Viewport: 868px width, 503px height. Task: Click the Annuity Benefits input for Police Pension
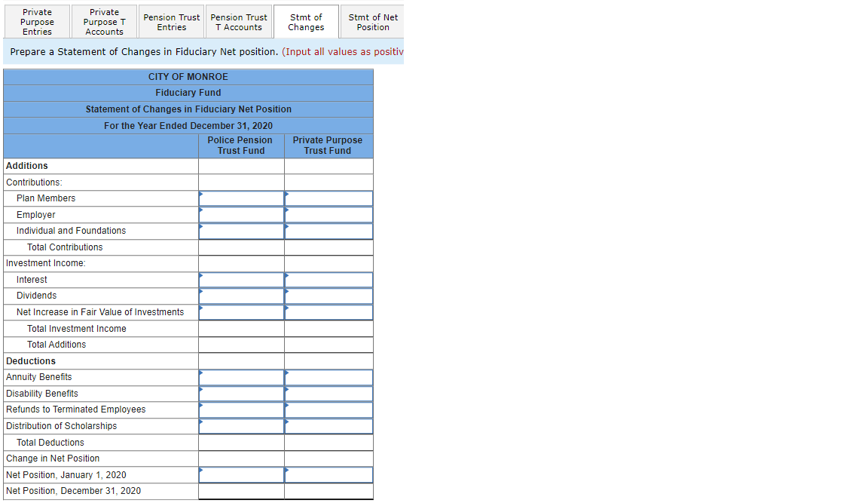(x=241, y=376)
